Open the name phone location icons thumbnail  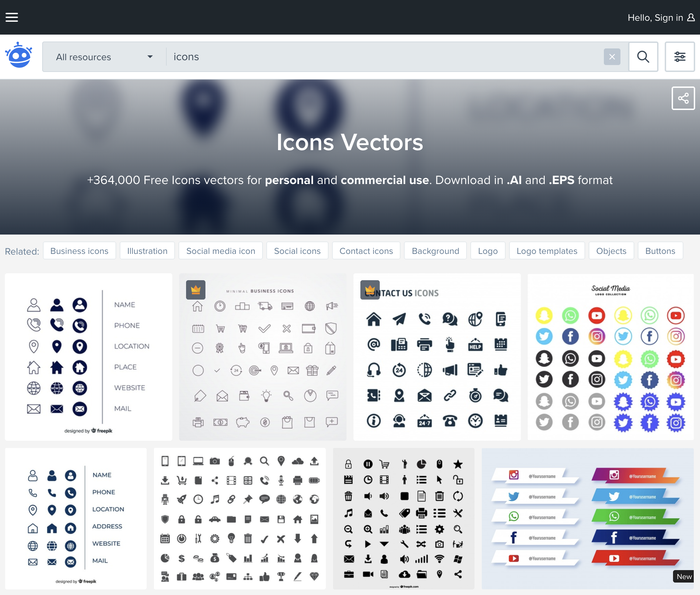pyautogui.click(x=89, y=357)
